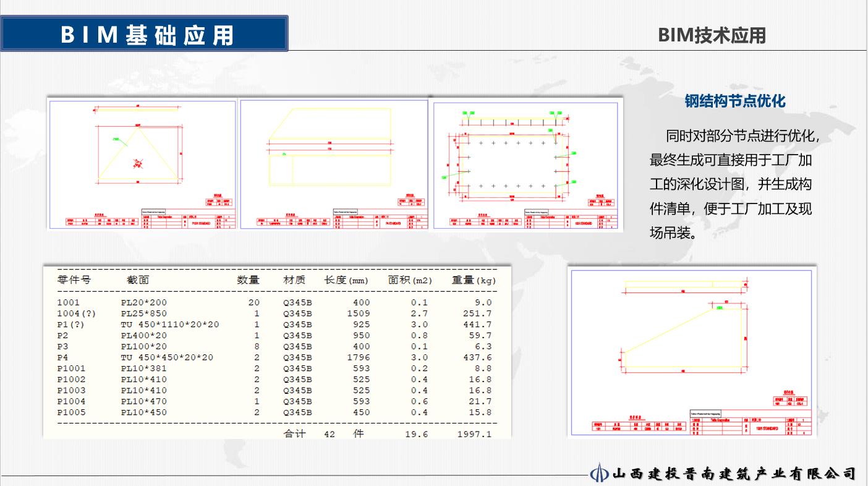Click the paragraph starting with 同时对部分节点
The height and width of the screenshot is (486, 868).
[734, 184]
